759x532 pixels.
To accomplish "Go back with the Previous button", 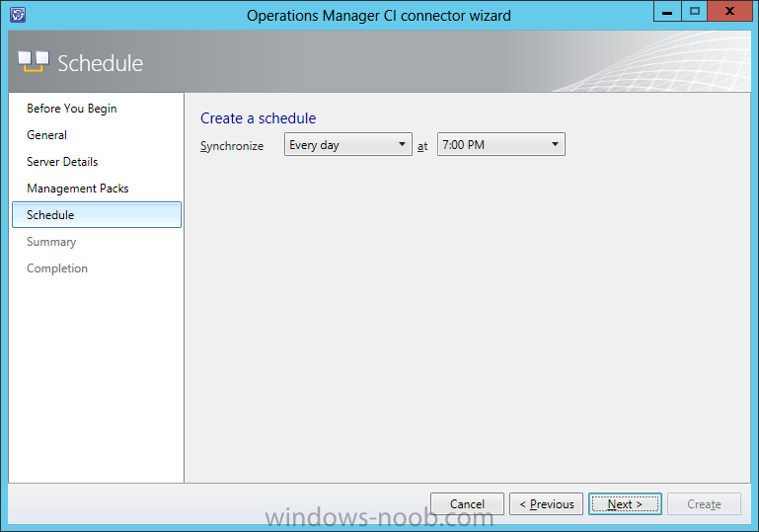I will pos(546,504).
